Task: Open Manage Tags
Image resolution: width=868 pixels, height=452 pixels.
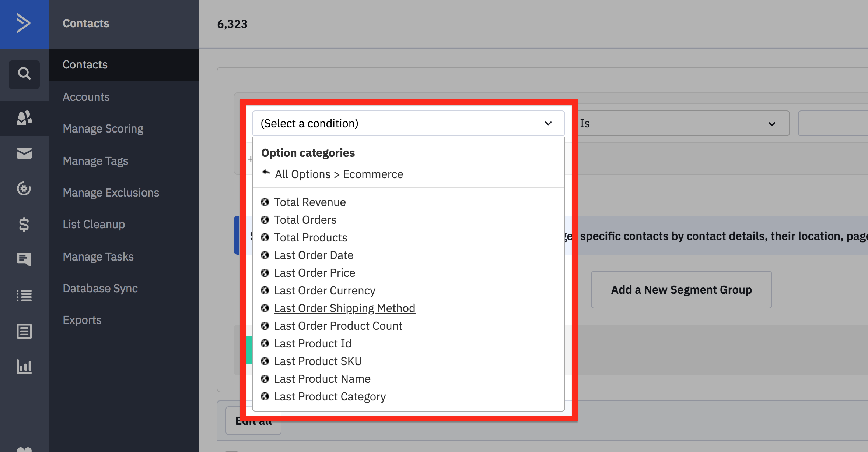Action: (95, 161)
